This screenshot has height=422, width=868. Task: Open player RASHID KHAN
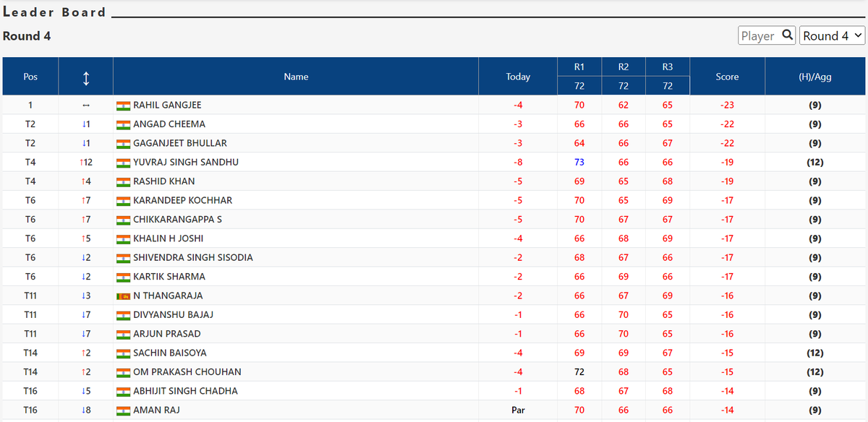(164, 181)
